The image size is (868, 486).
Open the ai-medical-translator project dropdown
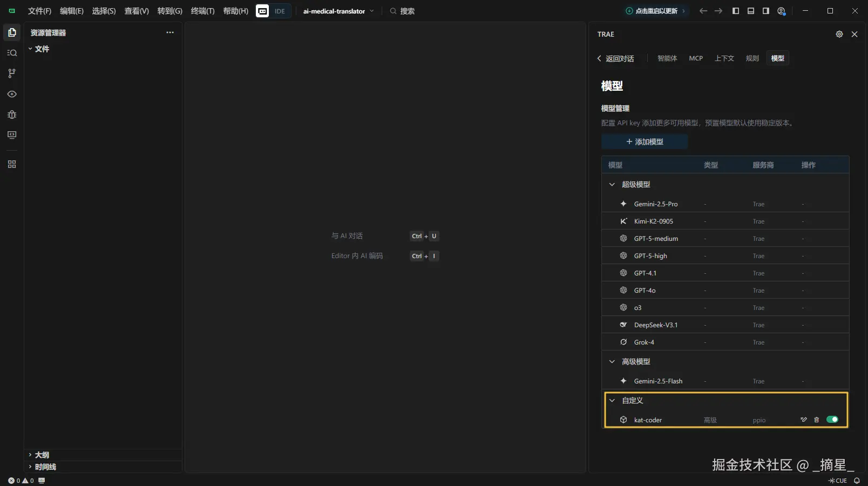338,11
